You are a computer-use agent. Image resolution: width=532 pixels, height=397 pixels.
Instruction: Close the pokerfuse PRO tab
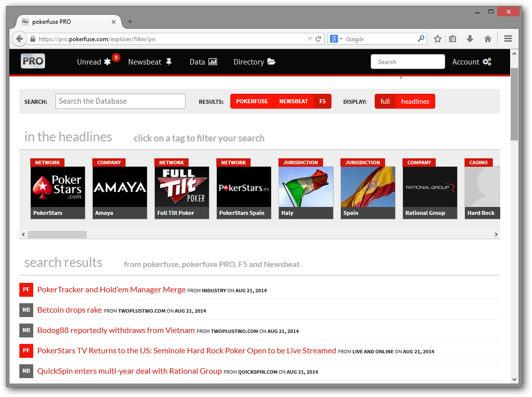114,22
